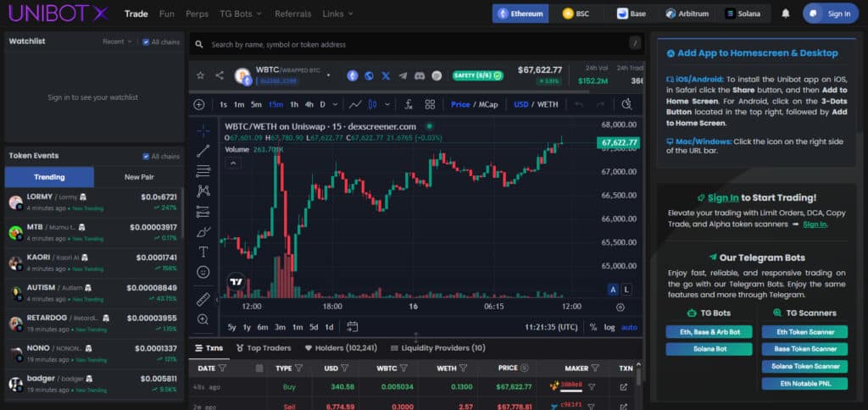Open the WBTC website globe icon
The width and height of the screenshot is (868, 410).
[x=370, y=75]
